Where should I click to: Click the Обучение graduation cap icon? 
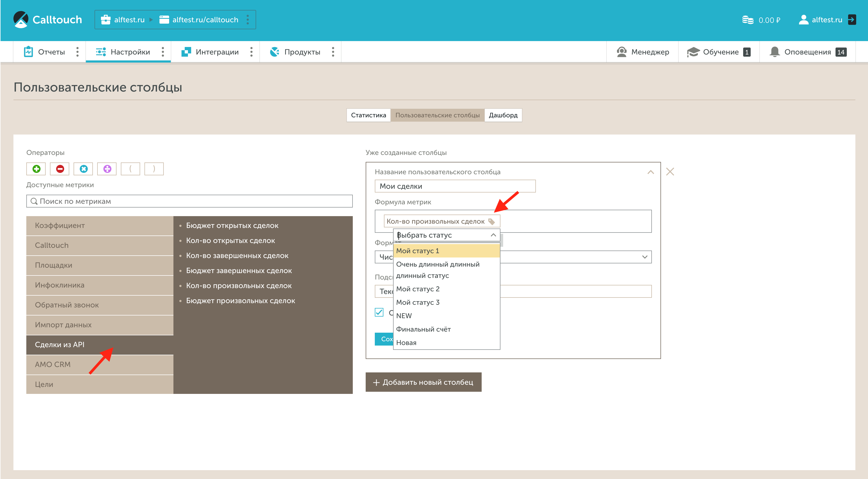693,52
